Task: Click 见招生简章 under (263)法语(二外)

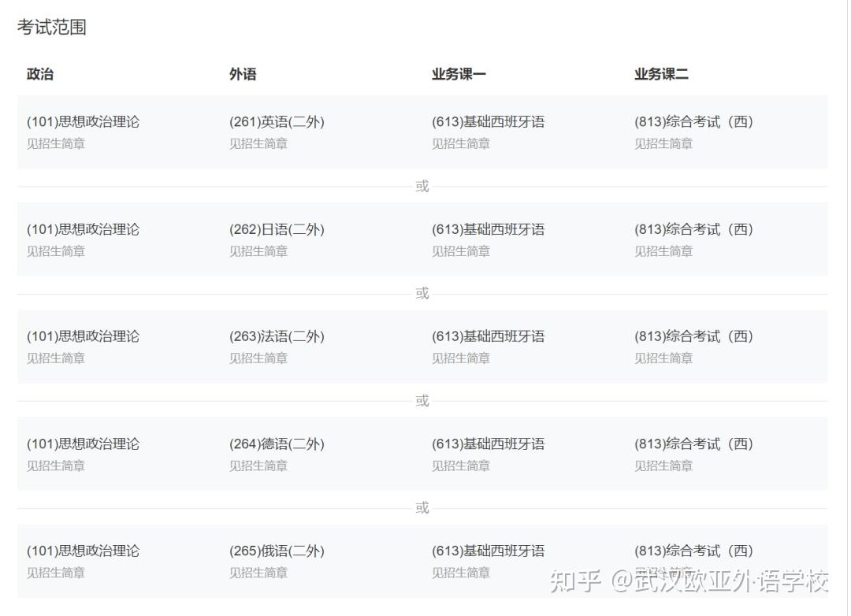Action: point(258,358)
